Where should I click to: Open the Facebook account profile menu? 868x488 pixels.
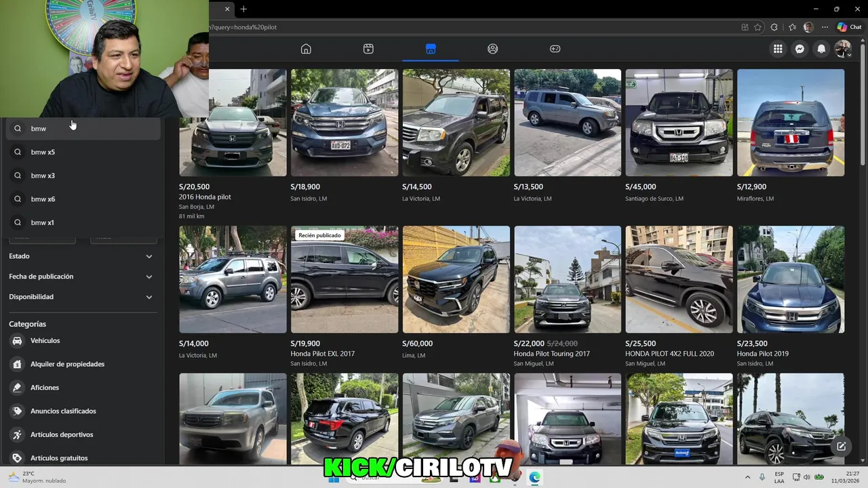843,49
